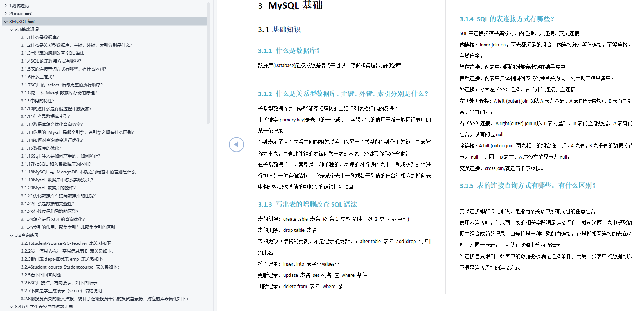Screen dimensions: 644x311
Task: Jump to 3.2.6SQL 操作, 有两张表
Action: point(59,283)
